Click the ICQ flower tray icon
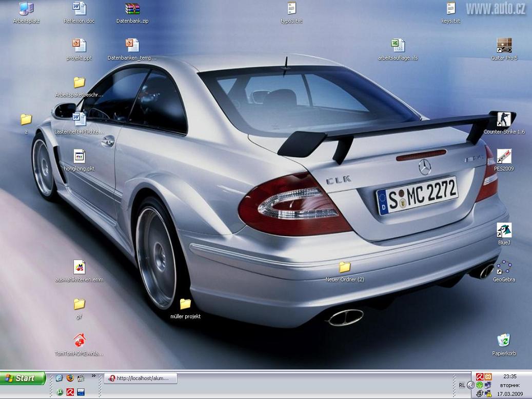Image resolution: width=532 pixels, height=399 pixels. (x=479, y=385)
